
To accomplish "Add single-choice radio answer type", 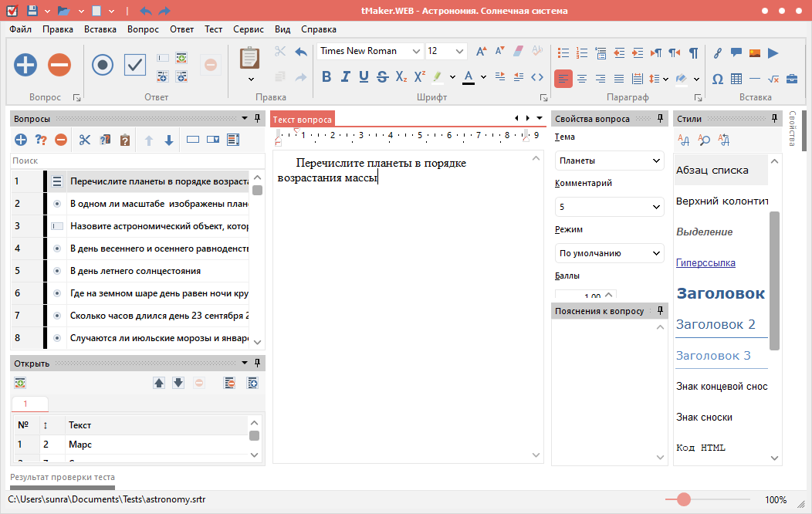I will [x=103, y=66].
